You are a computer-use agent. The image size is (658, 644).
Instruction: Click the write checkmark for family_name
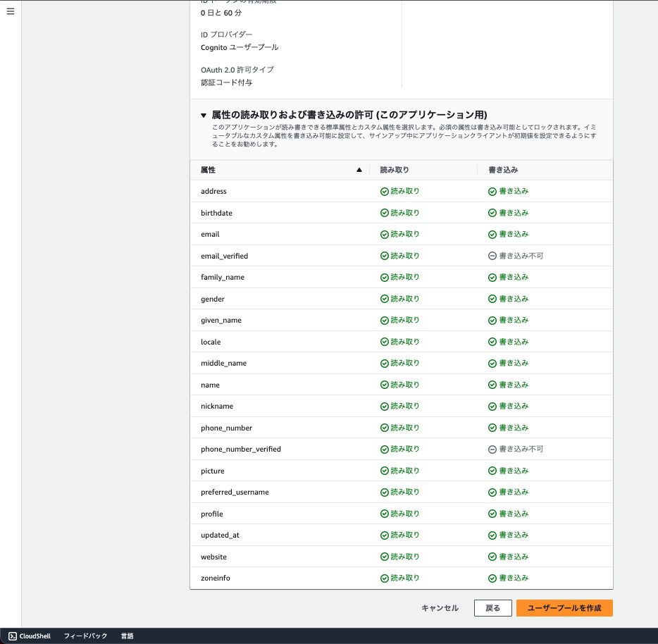tap(492, 278)
